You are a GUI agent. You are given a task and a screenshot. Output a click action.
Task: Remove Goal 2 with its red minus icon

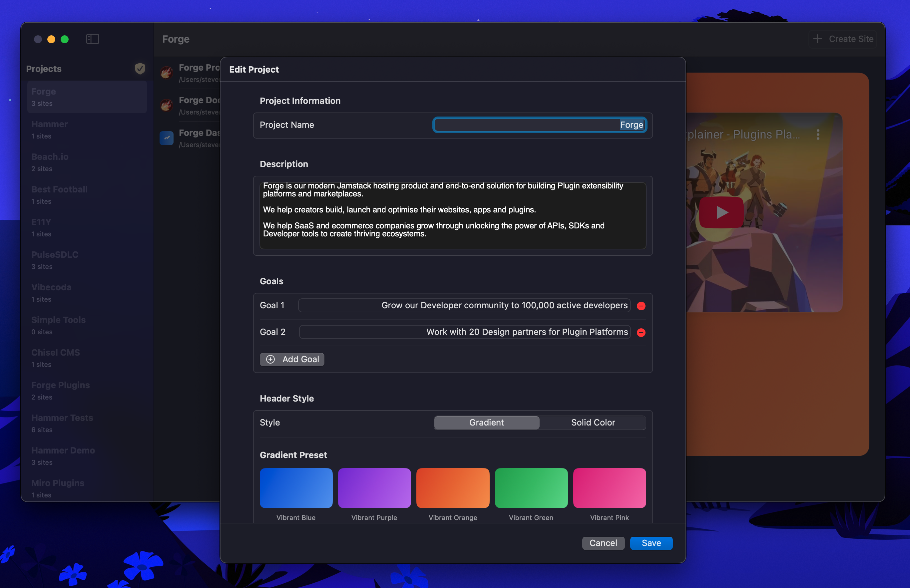coord(641,332)
